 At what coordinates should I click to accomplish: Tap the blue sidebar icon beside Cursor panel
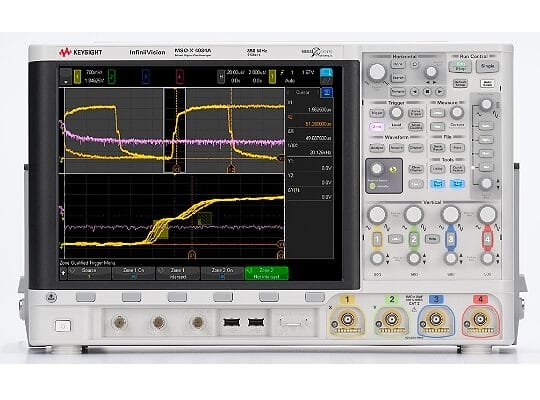327,92
